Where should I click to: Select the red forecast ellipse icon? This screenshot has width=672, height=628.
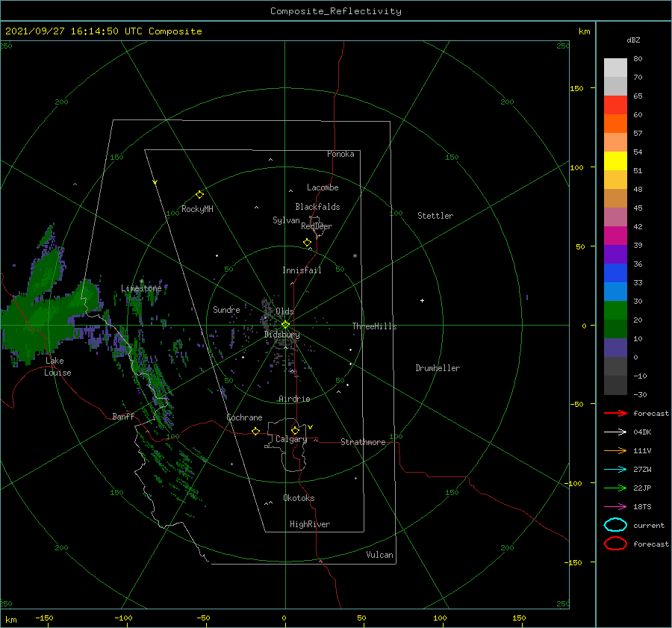(615, 544)
